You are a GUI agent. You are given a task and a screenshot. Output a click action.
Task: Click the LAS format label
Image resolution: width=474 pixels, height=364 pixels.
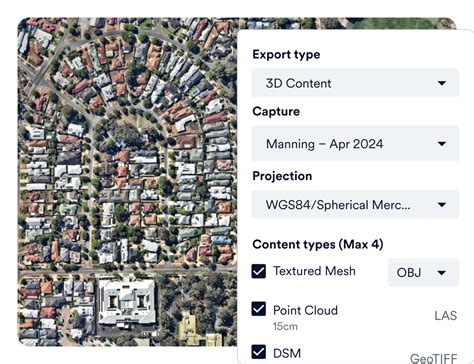click(x=445, y=315)
